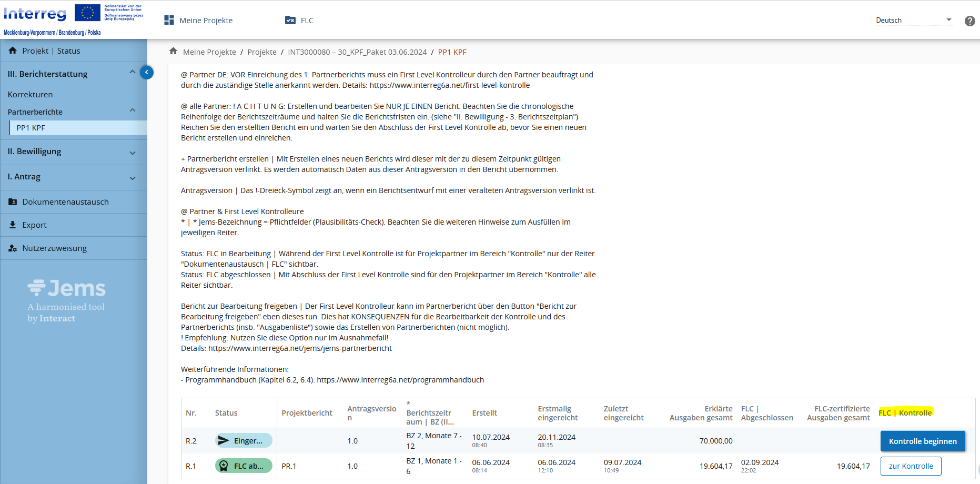Click the zur Kontrolle button
Screen dimensions: 980x484
pyautogui.click(x=911, y=466)
